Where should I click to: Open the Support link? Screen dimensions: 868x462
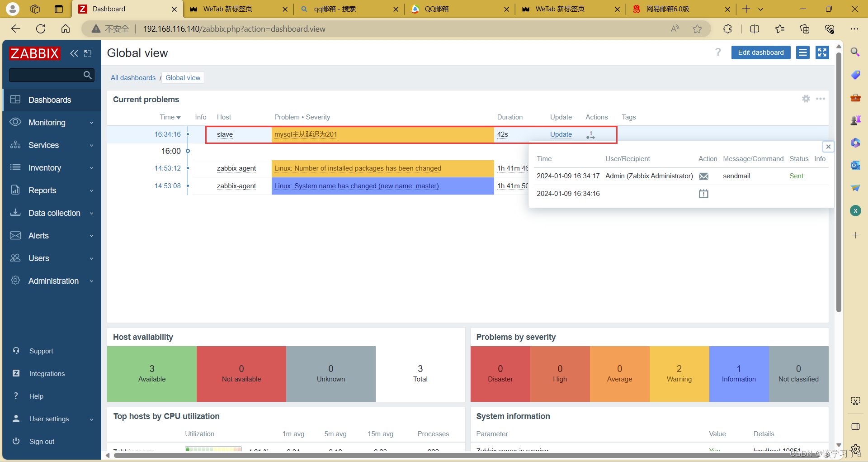click(x=41, y=351)
